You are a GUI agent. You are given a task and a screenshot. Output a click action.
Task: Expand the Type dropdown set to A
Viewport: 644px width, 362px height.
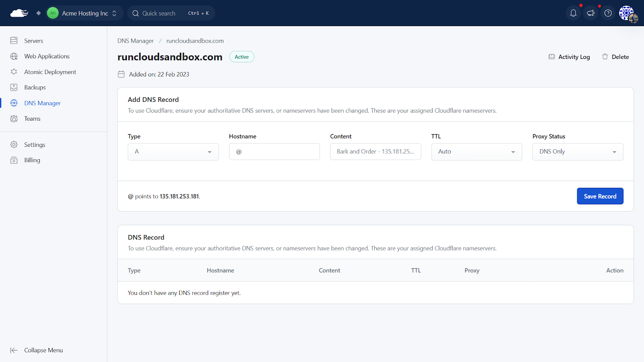(x=173, y=152)
